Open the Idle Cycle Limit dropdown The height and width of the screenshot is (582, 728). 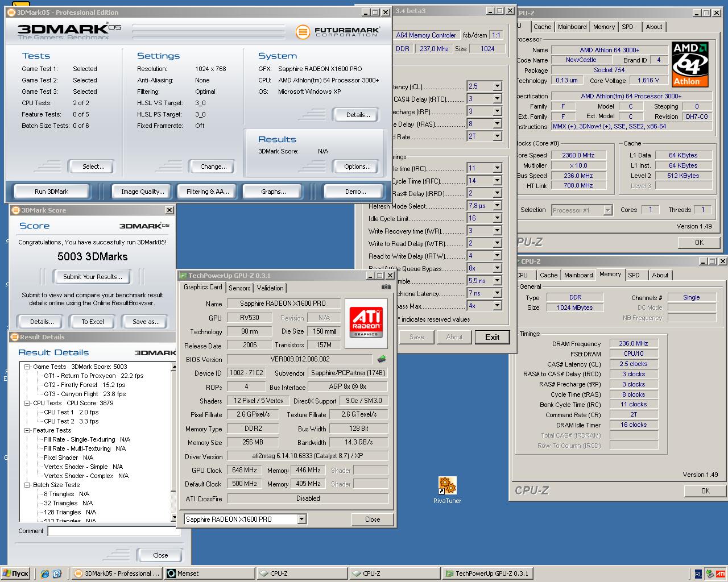497,218
